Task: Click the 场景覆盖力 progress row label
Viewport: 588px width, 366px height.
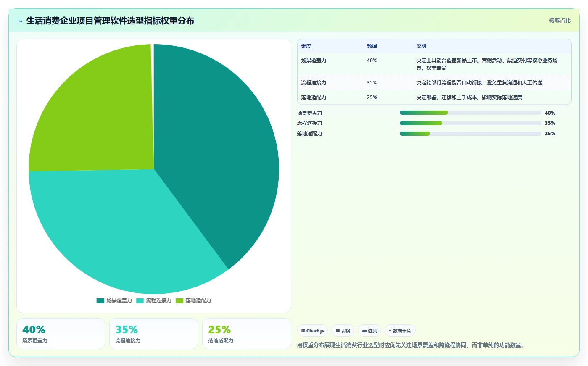Action: point(309,113)
